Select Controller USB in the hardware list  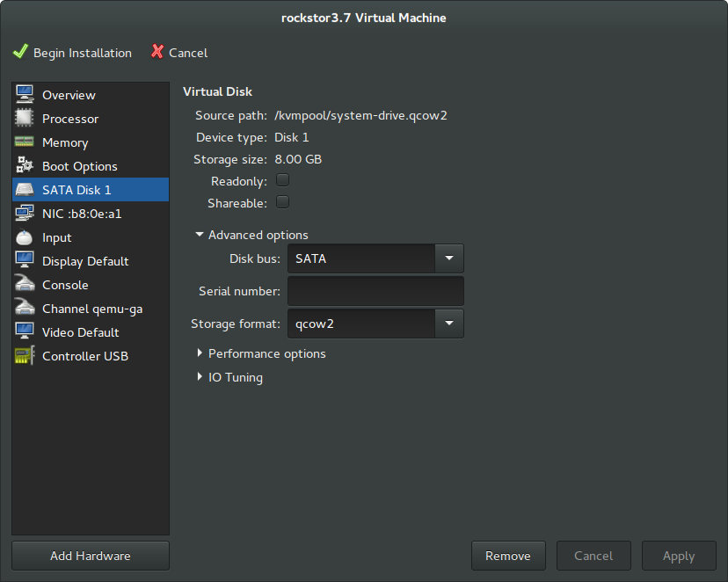pos(91,356)
